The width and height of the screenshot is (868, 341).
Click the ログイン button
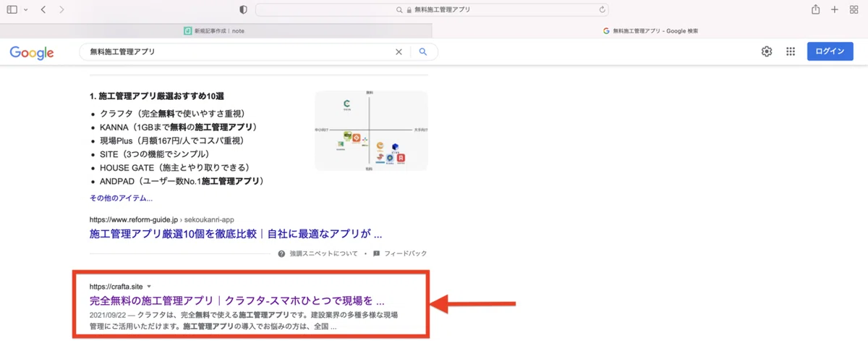click(830, 51)
